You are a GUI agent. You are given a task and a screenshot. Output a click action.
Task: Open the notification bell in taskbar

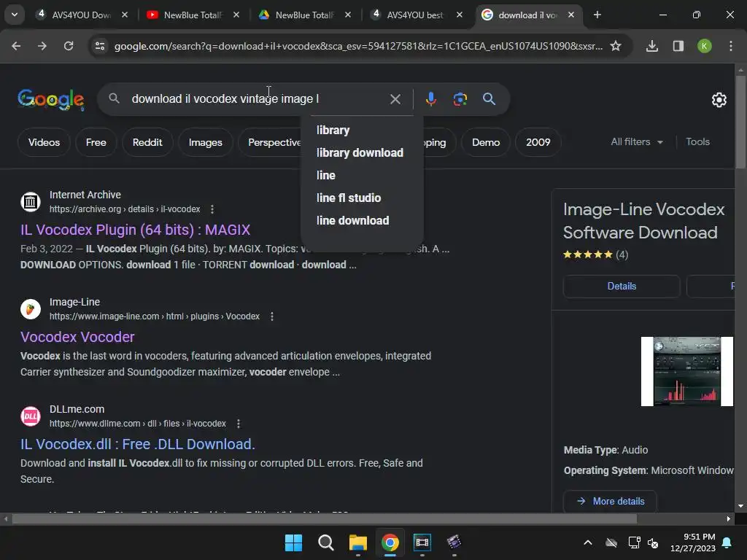[x=727, y=542]
